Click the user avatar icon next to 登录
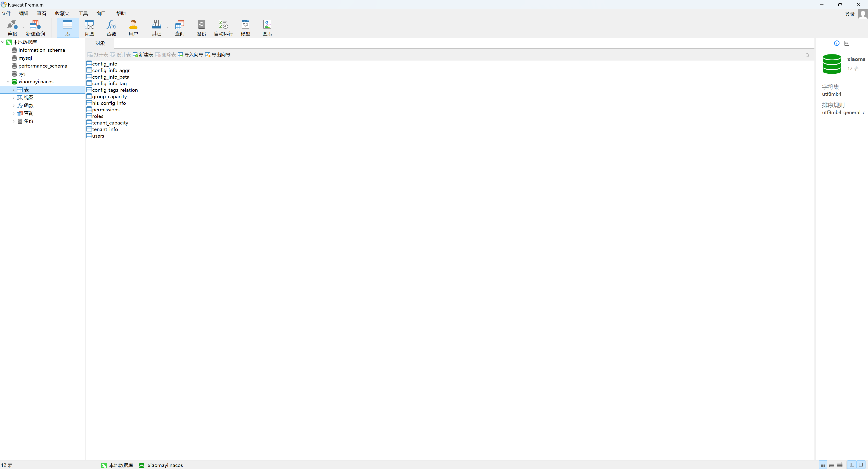Image resolution: width=868 pixels, height=469 pixels. pyautogui.click(x=863, y=14)
